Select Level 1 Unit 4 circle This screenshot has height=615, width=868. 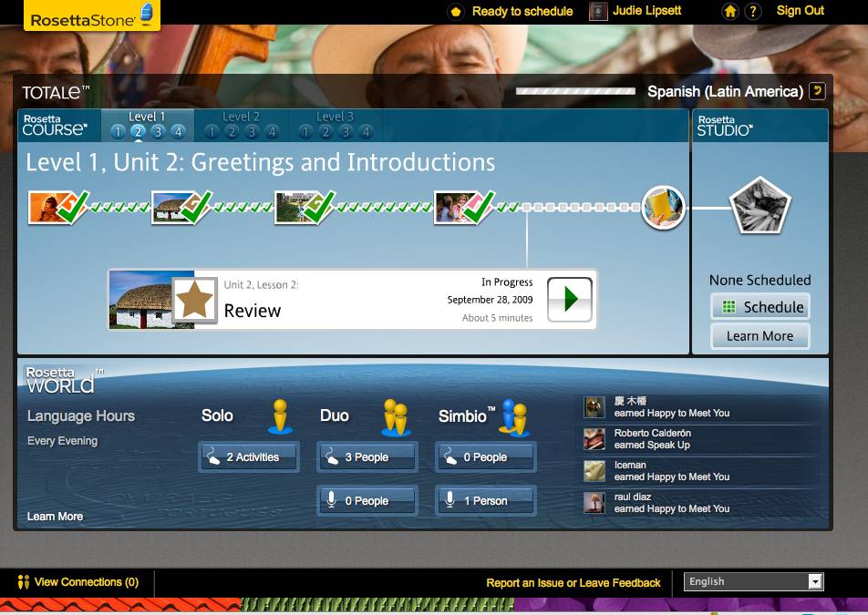point(178,131)
